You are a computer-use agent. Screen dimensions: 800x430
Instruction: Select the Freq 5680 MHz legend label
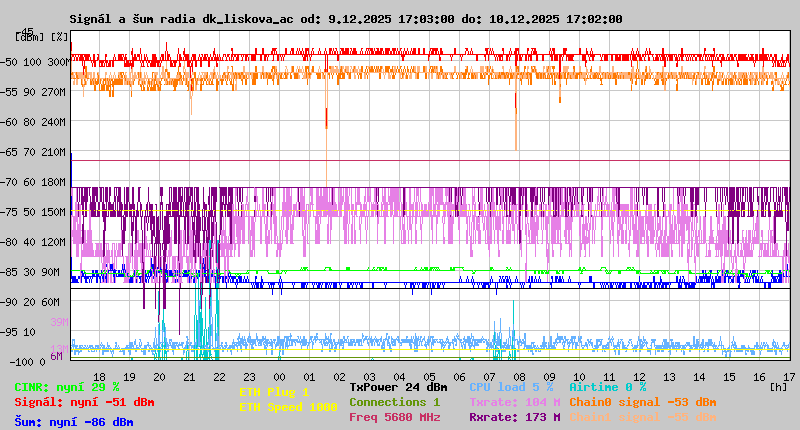pyautogui.click(x=394, y=417)
